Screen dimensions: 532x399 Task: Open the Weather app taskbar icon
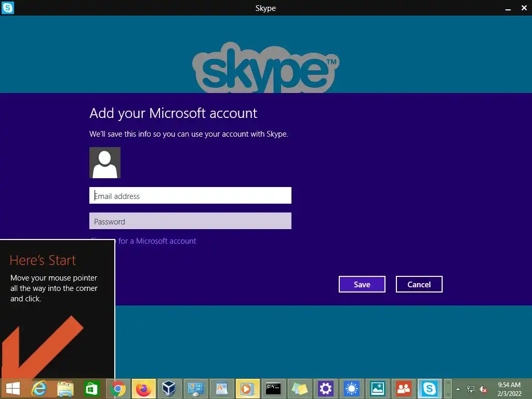(x=352, y=389)
